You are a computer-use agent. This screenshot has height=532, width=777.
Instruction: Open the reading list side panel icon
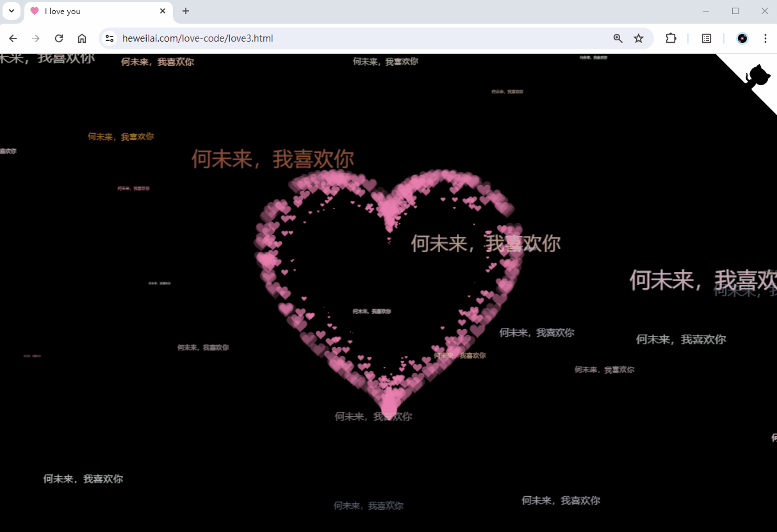(x=706, y=38)
